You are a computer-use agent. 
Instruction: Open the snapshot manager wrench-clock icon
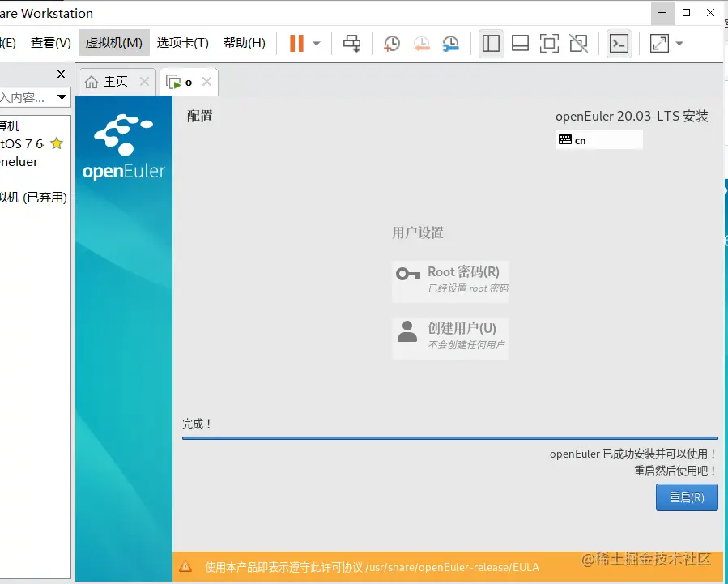(451, 44)
